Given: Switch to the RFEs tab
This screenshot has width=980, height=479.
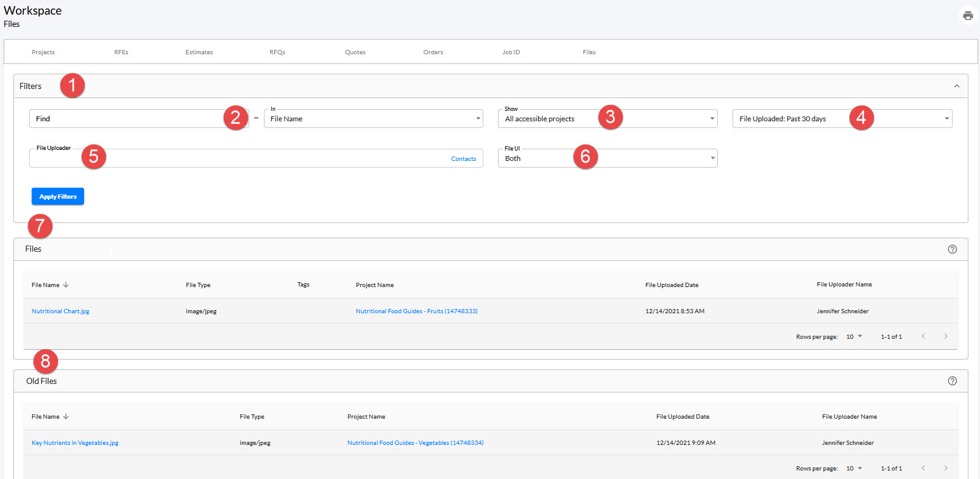Looking at the screenshot, I should tap(121, 52).
